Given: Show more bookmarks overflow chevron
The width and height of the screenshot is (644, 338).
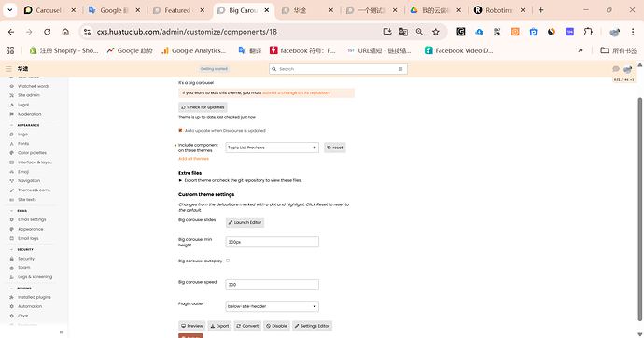Looking at the screenshot, I should pyautogui.click(x=581, y=50).
